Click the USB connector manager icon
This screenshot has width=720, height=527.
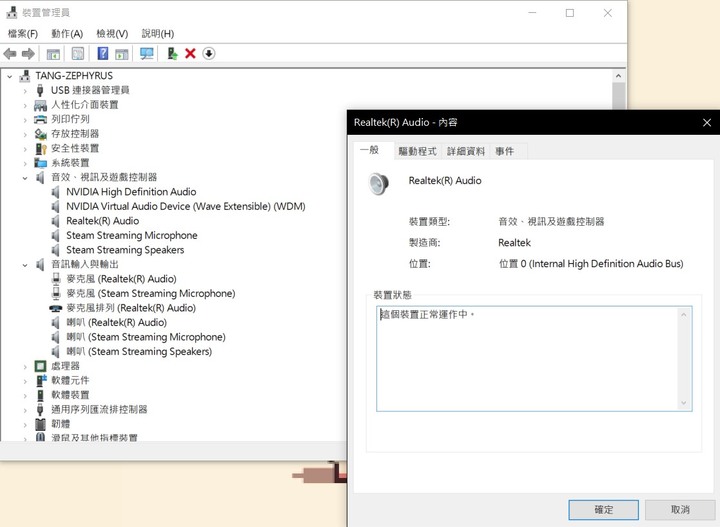pos(40,90)
